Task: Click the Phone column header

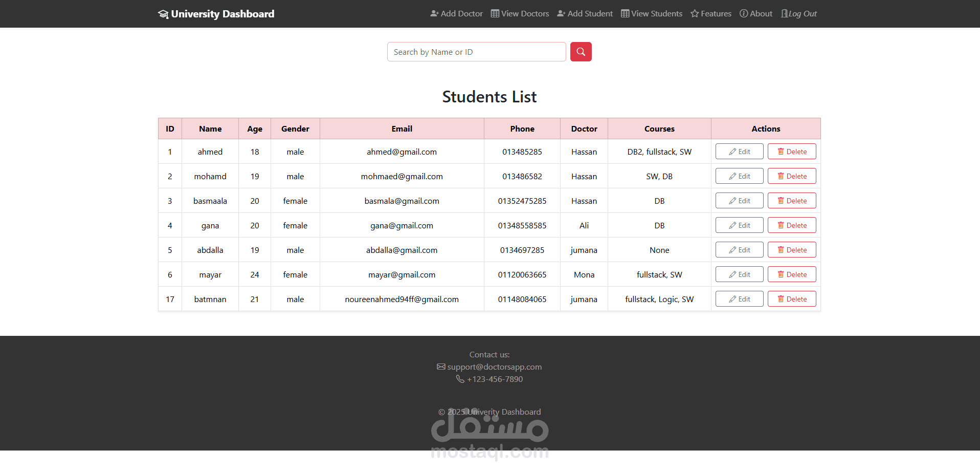Action: point(522,129)
